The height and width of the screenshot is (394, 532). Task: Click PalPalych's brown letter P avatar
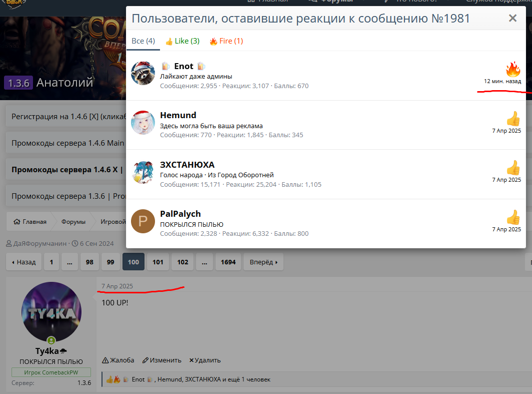(143, 221)
